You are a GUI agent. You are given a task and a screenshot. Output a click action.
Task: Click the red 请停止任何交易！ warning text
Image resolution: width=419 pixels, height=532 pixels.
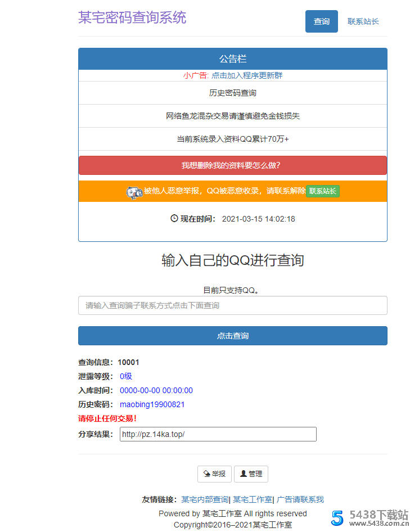click(107, 418)
